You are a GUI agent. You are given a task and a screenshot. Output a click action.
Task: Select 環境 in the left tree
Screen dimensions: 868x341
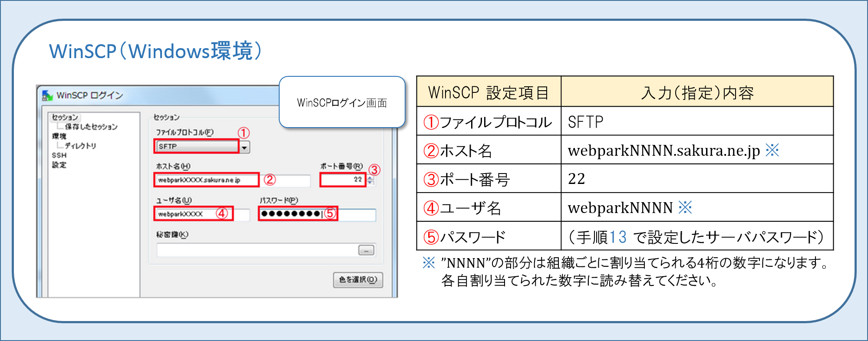(x=59, y=136)
